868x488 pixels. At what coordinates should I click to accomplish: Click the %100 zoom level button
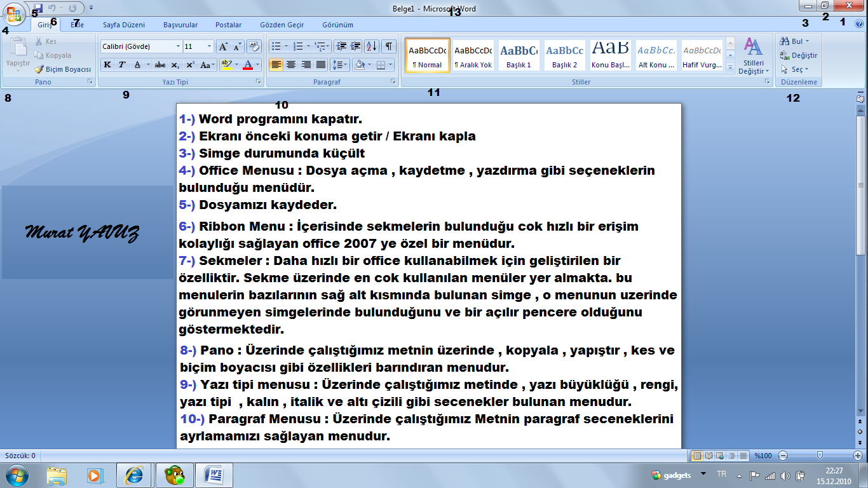click(763, 456)
